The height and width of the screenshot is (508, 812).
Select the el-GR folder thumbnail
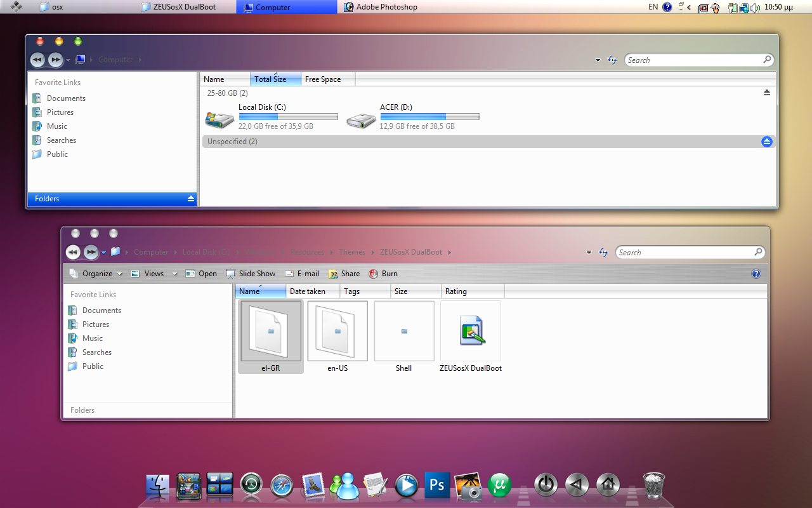[271, 331]
